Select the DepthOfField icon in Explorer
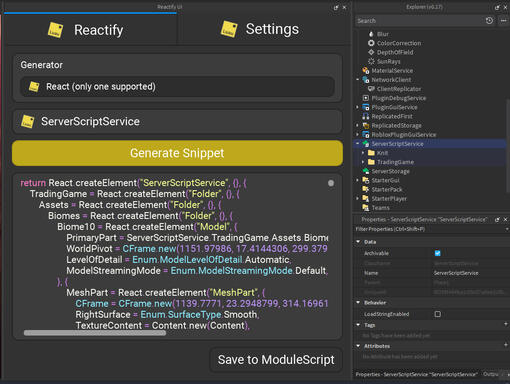Image resolution: width=510 pixels, height=384 pixels. pos(371,52)
